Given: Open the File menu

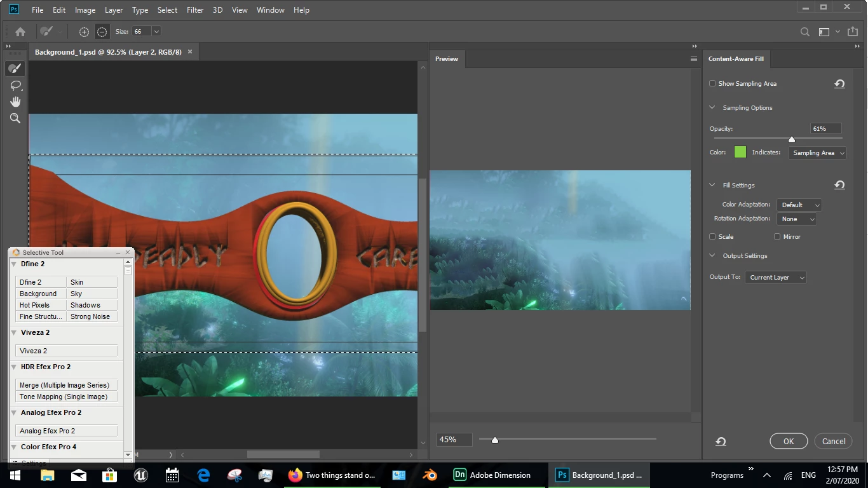Looking at the screenshot, I should point(37,10).
